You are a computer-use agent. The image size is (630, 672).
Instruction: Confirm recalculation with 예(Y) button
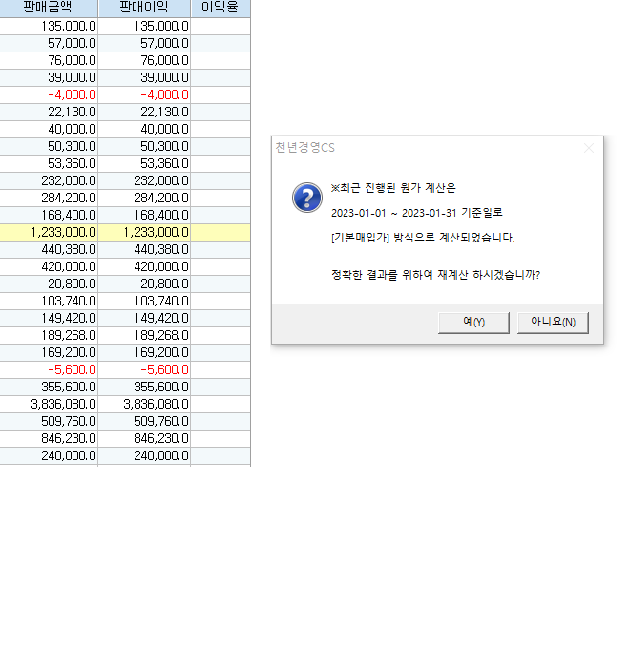tap(473, 323)
